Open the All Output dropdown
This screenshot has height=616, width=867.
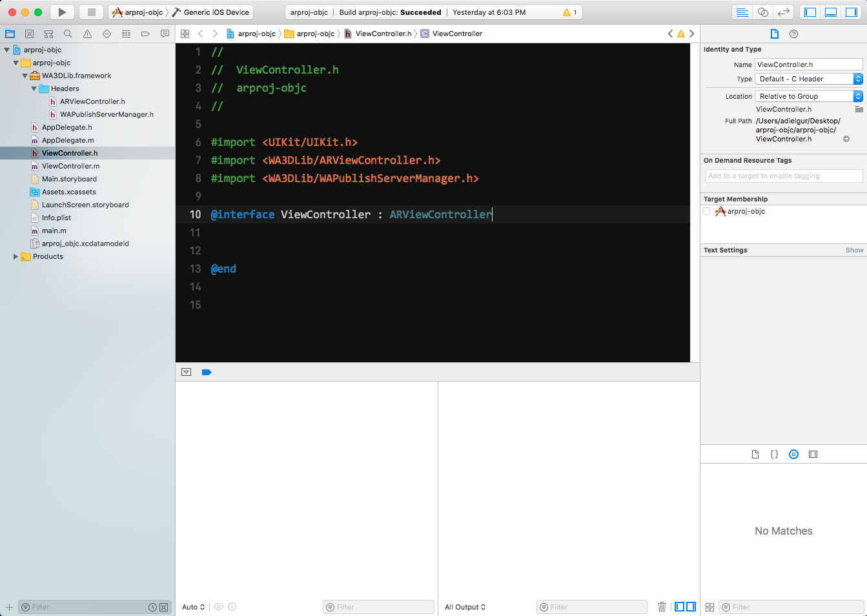[x=465, y=607]
